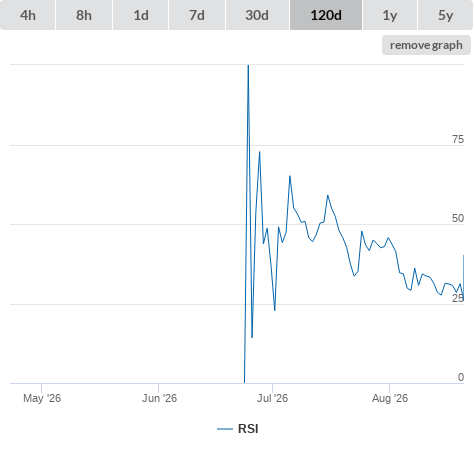Viewport: 474px width, 455px height.
Task: Select the 4h time range tab
Action: 28,15
